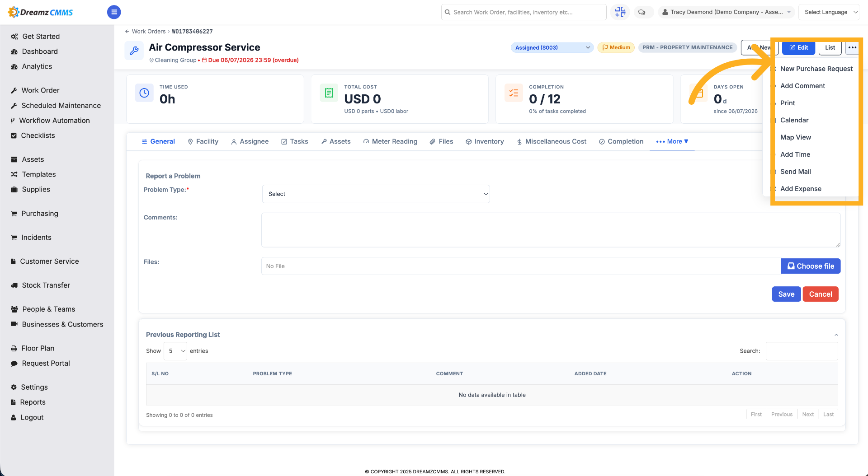
Task: Select Add Comment from the actions menu
Action: [802, 86]
